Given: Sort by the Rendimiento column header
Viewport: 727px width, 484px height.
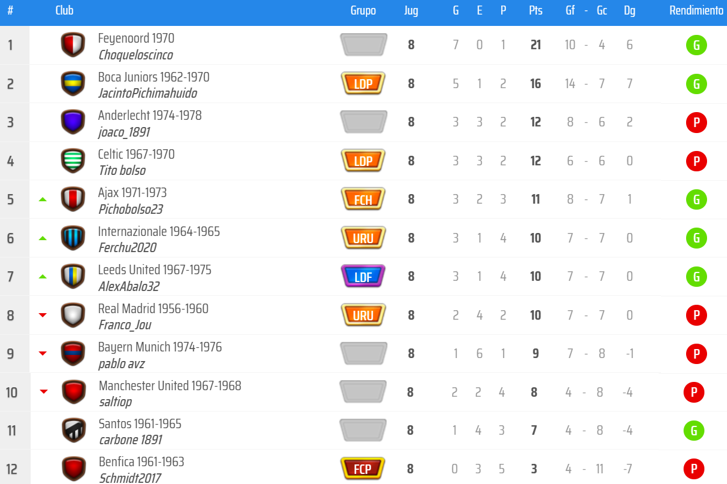Looking at the screenshot, I should pos(696,10).
